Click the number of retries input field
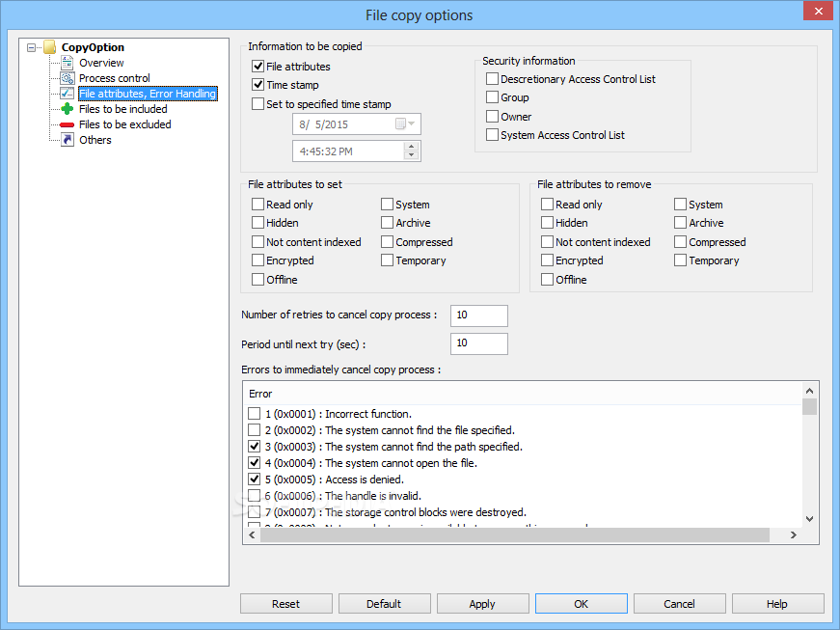 [479, 315]
